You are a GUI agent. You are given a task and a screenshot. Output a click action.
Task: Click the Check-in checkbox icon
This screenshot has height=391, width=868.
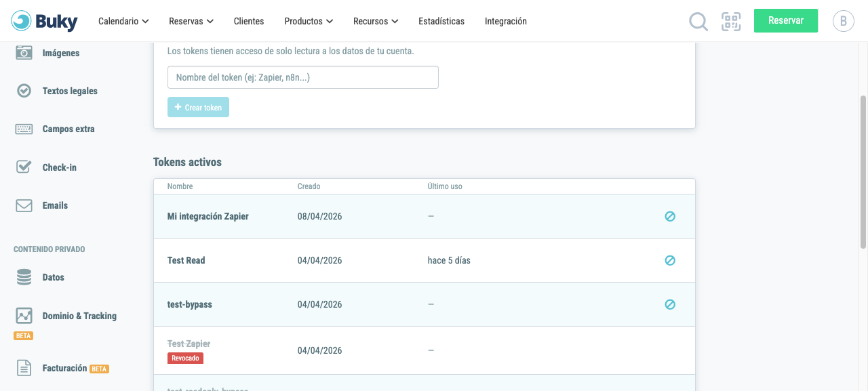click(24, 167)
